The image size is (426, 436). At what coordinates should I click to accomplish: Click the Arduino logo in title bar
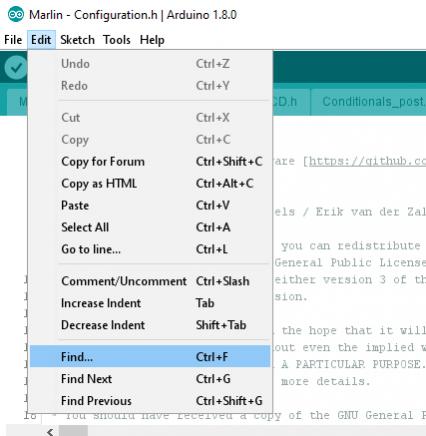pos(16,15)
